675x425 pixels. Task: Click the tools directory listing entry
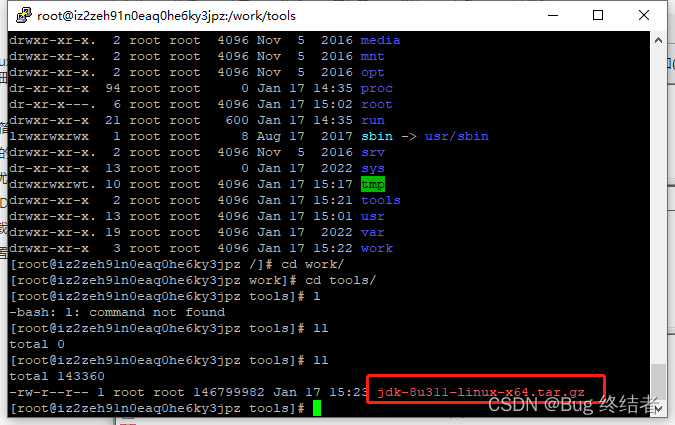[381, 200]
